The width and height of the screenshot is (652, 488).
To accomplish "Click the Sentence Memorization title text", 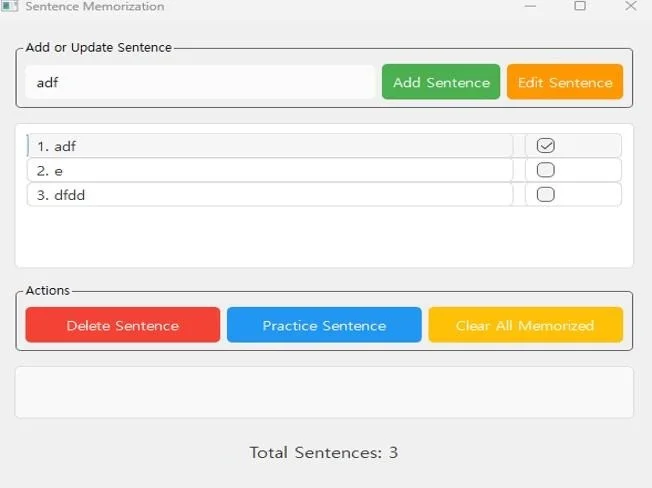I will (x=95, y=6).
